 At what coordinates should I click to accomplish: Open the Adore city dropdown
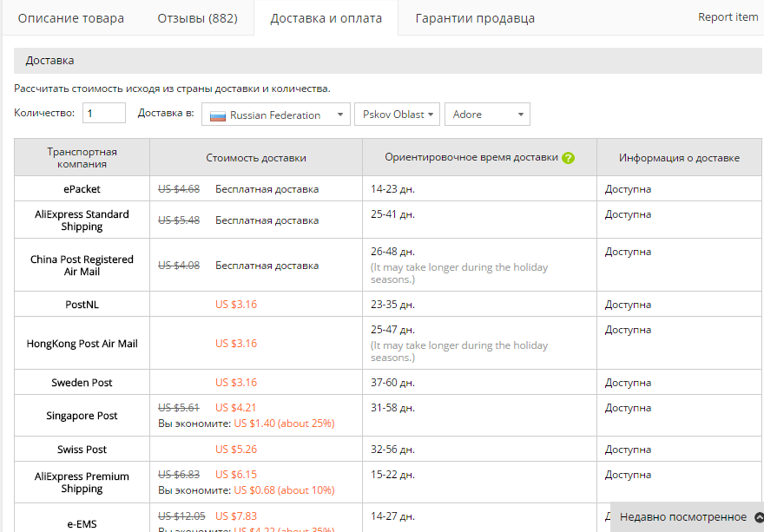click(x=486, y=115)
